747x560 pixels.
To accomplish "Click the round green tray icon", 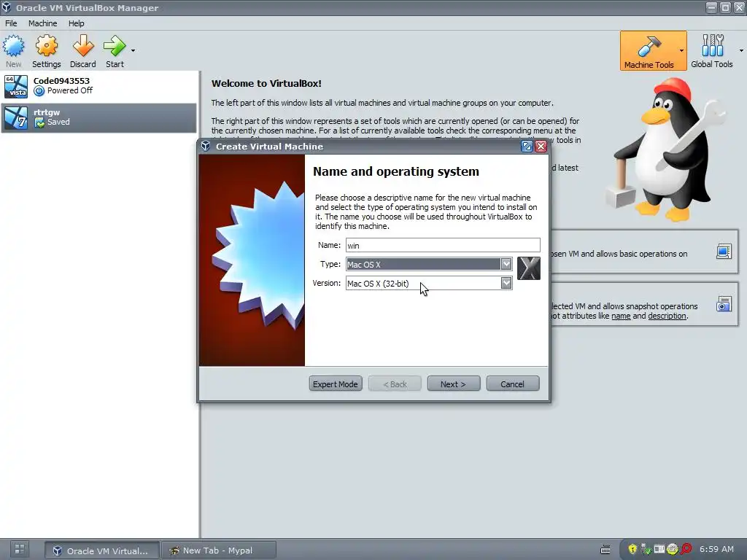I will point(672,549).
